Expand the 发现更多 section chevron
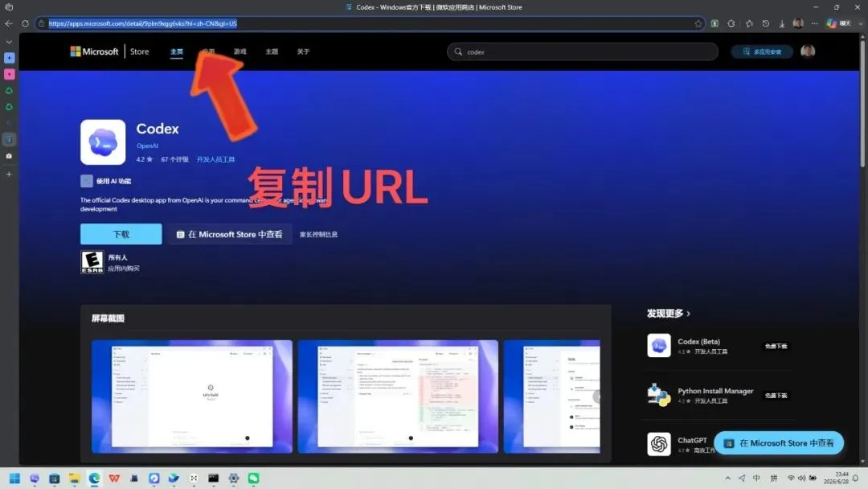Screen dimensions: 868x489 pos(689,314)
